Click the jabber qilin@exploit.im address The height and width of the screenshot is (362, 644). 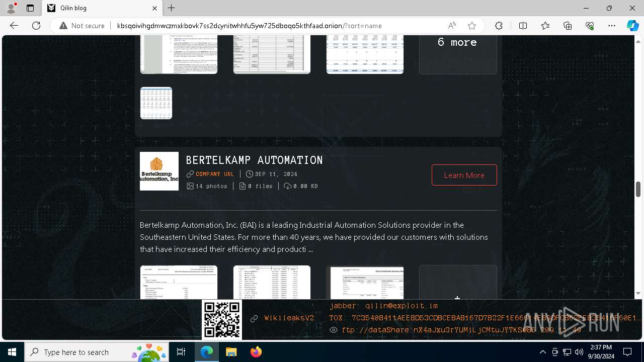383,306
